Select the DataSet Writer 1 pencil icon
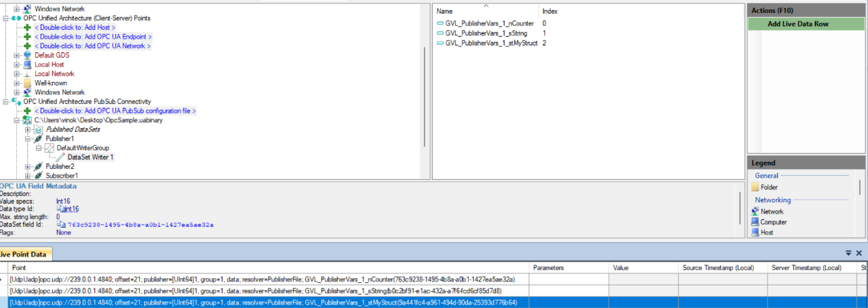 60,157
